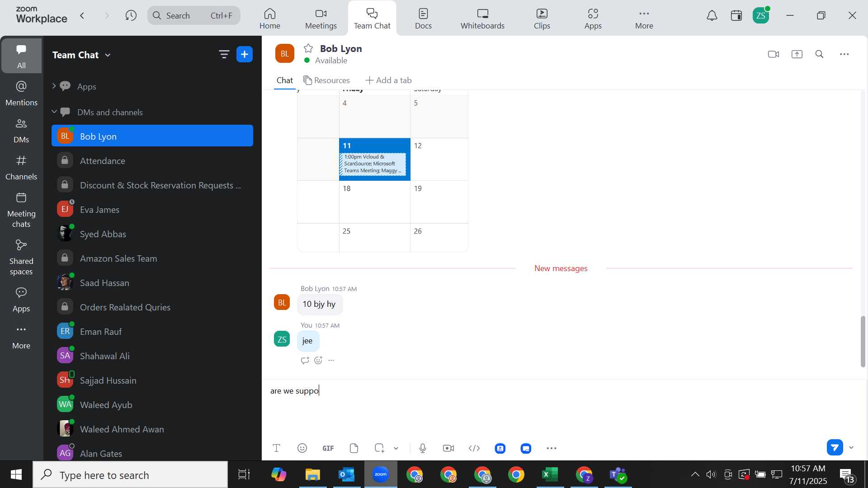Open the Channels sidebar view
Screen dimensions: 868x488
click(21, 168)
